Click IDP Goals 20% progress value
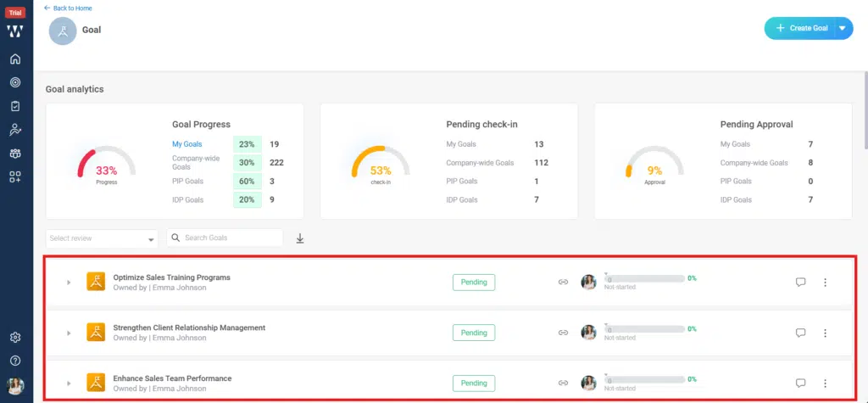This screenshot has width=868, height=403. click(247, 199)
